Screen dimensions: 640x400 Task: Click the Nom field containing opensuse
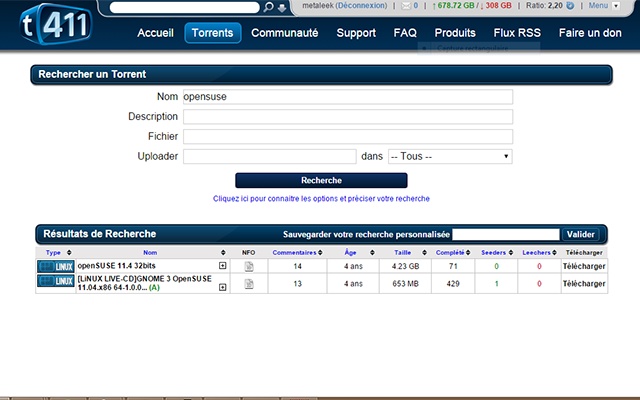tap(348, 97)
